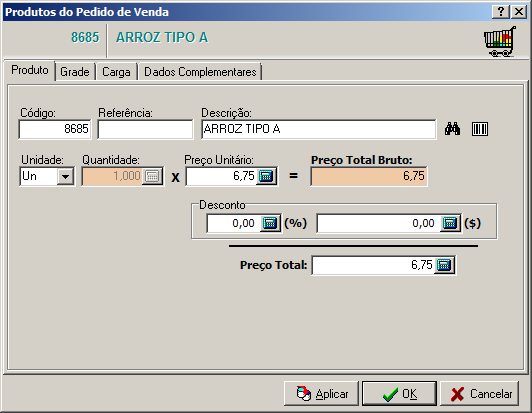Confirm with the OK button
The width and height of the screenshot is (532, 413).
click(x=399, y=394)
